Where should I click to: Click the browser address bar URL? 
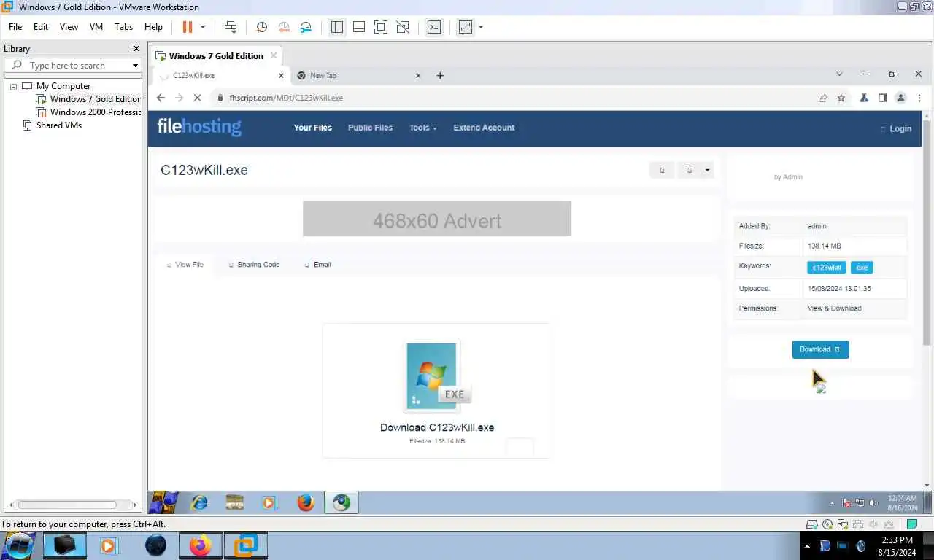pos(286,98)
